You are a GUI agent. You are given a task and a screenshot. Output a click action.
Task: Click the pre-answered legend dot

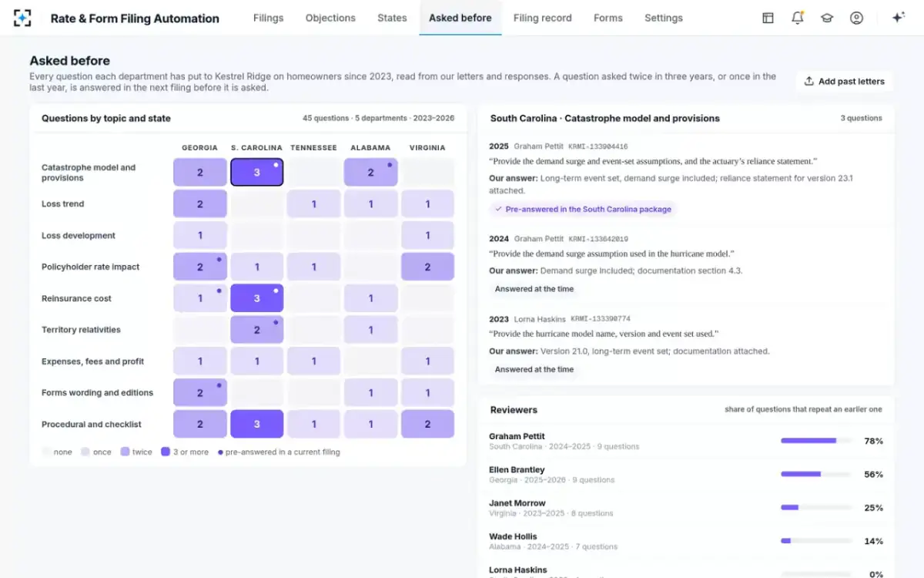(220, 452)
